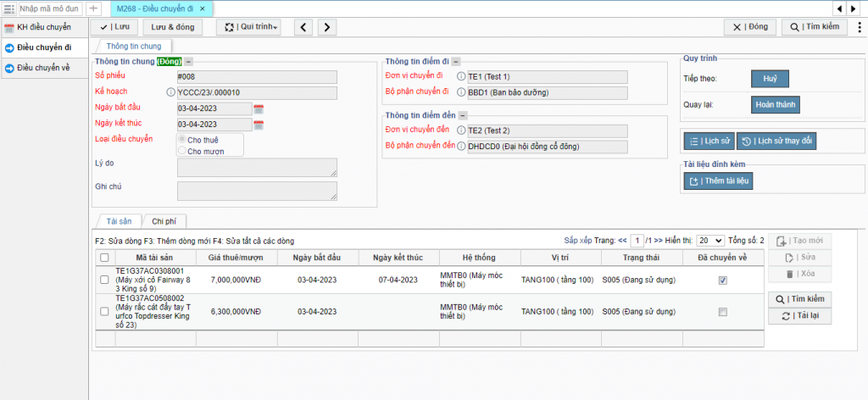Open calendar picker for Ngày bắt đầu
868x400 pixels.
pyautogui.click(x=259, y=109)
